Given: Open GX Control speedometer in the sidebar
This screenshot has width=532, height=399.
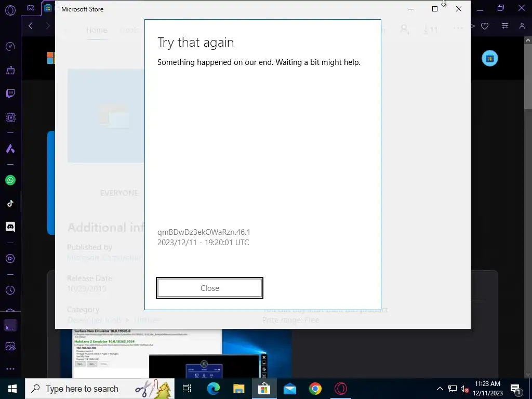Looking at the screenshot, I should pyautogui.click(x=10, y=46).
